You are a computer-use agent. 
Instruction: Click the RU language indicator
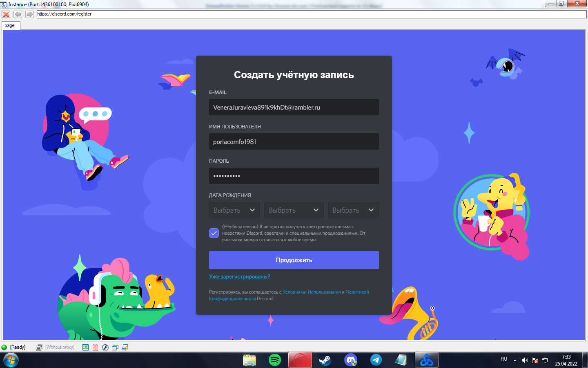point(504,359)
